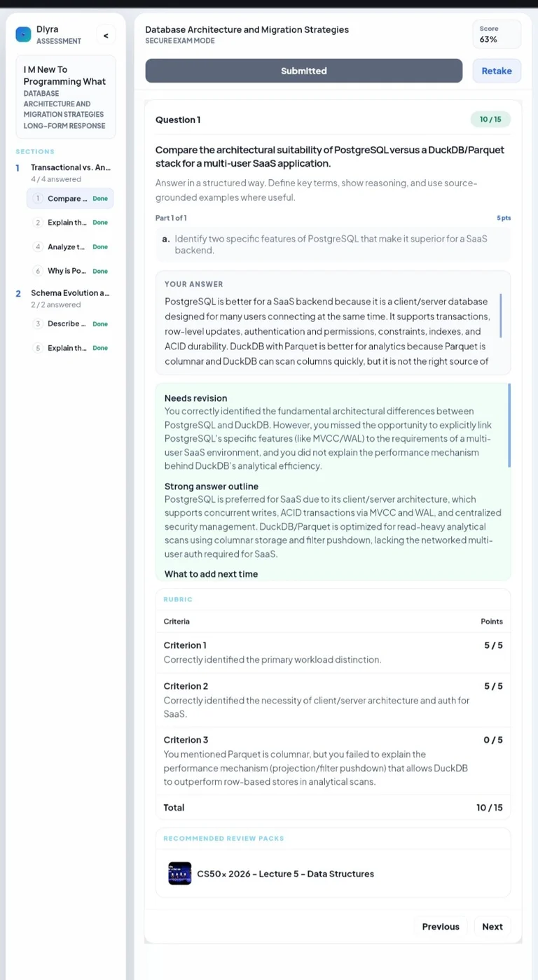The width and height of the screenshot is (538, 980).
Task: Click the '2 / 2 answered' text
Action: 56,304
